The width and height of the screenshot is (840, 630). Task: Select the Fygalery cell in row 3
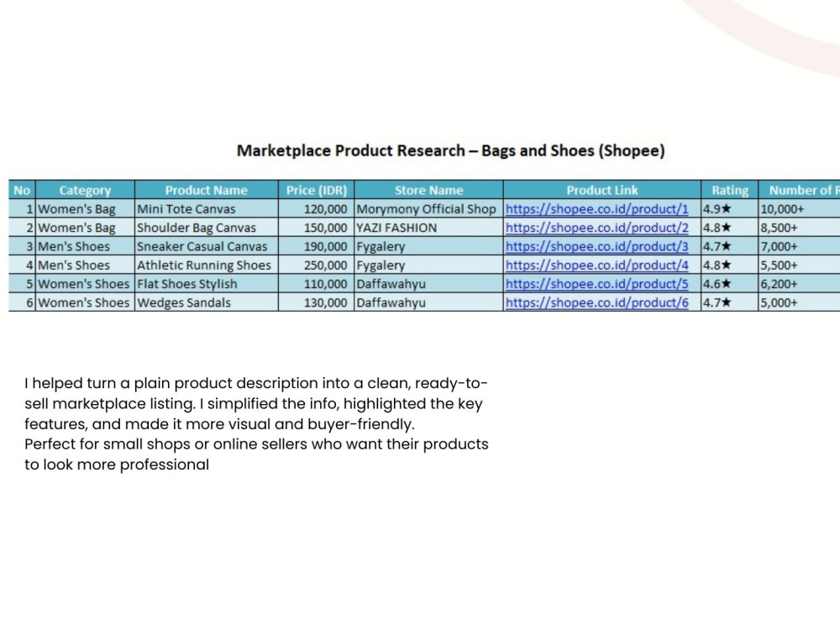(x=428, y=246)
